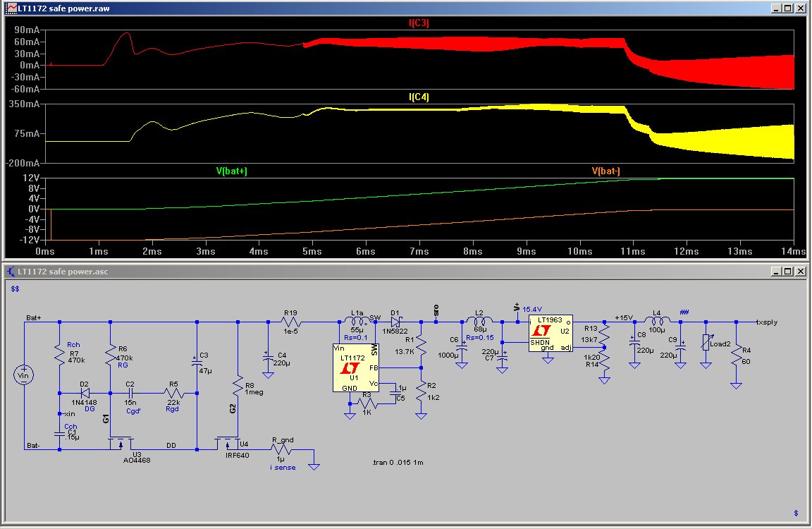Screen dimensions: 812x529
Task: Select the V(bat+) trace label
Action: pos(231,171)
